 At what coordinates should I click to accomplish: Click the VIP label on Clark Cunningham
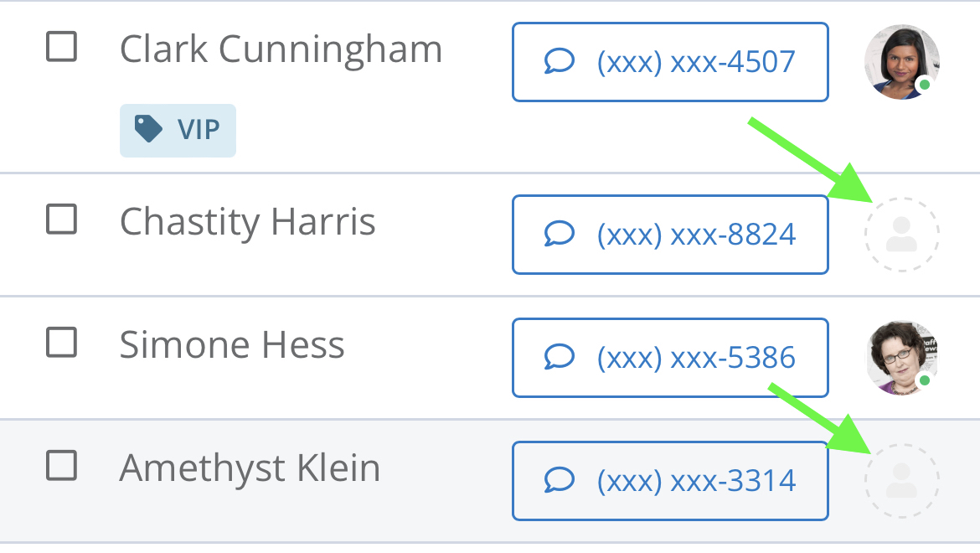(x=198, y=130)
